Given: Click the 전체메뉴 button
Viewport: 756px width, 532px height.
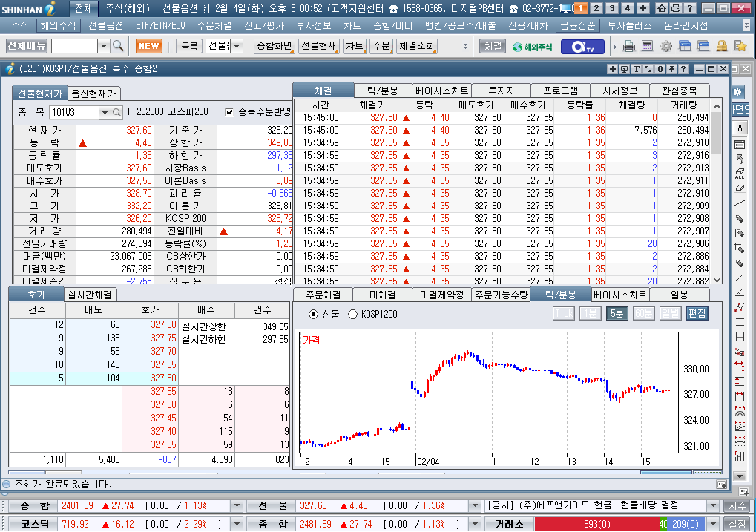Looking at the screenshot, I should (27, 46).
